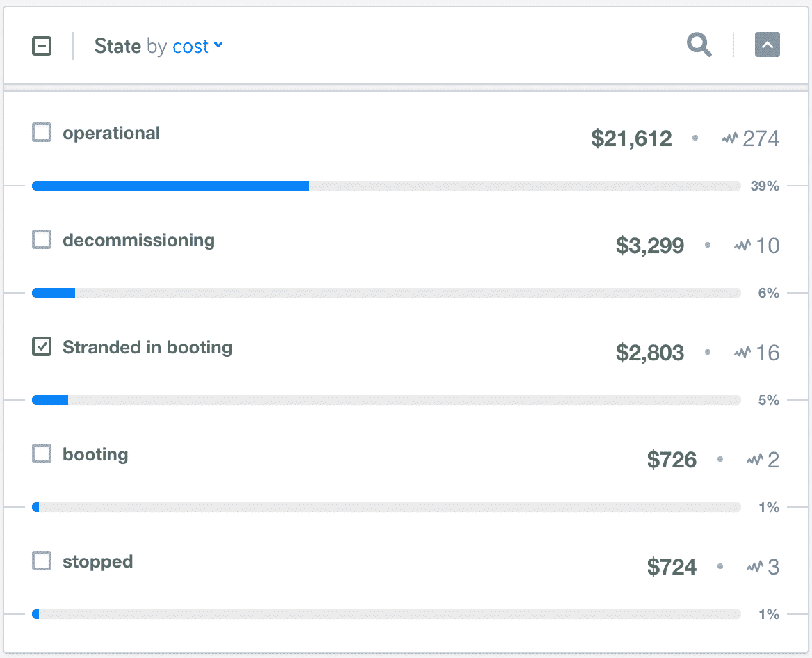
Task: Click the activity icon in stopped row
Action: pos(754,568)
